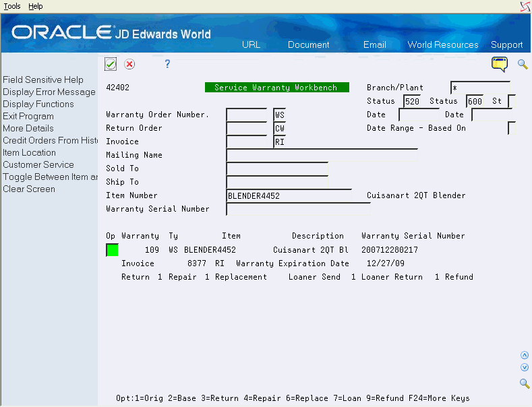This screenshot has width=532, height=407.
Task: Click invoice number 8377
Action: click(x=197, y=263)
